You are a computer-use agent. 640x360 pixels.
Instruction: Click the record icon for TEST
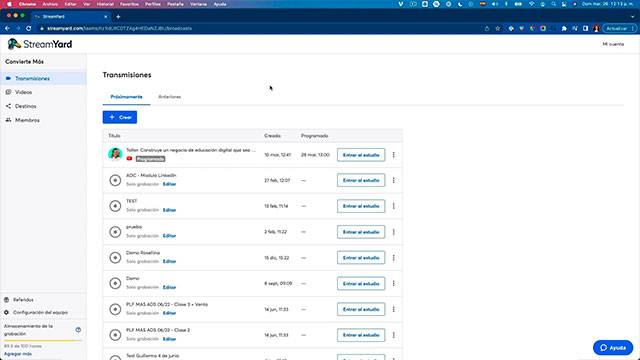coord(115,206)
